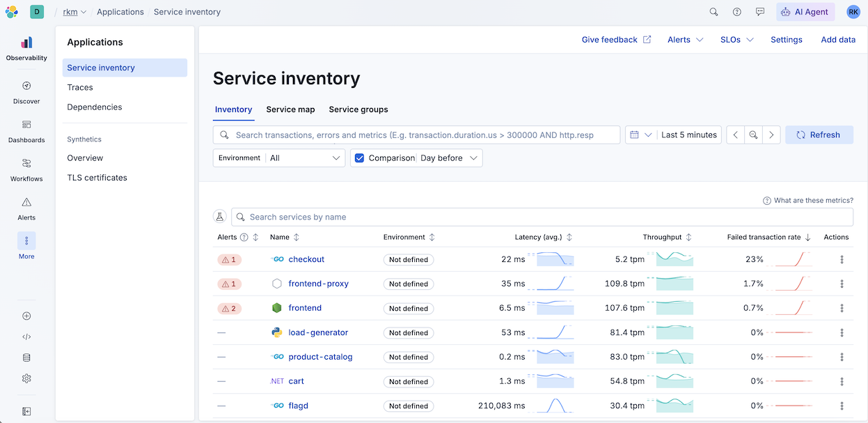Open the database stack icon in sidebar

(26, 357)
